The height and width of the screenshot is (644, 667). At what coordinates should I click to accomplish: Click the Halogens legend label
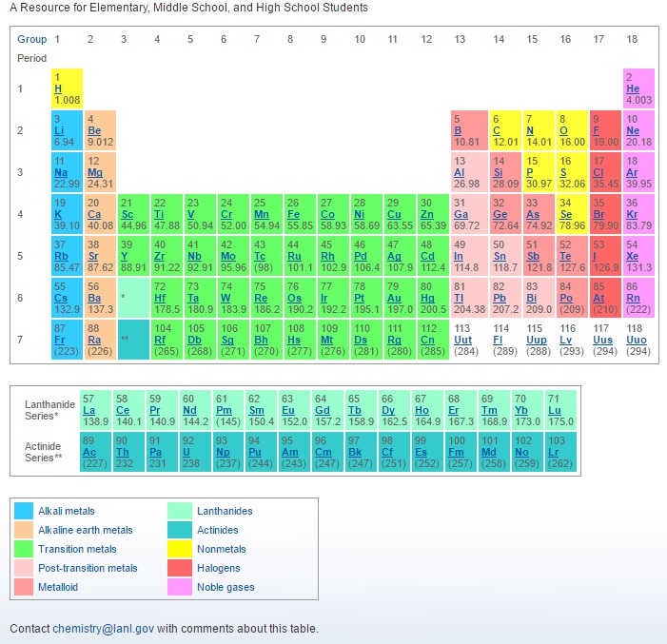pos(219,568)
